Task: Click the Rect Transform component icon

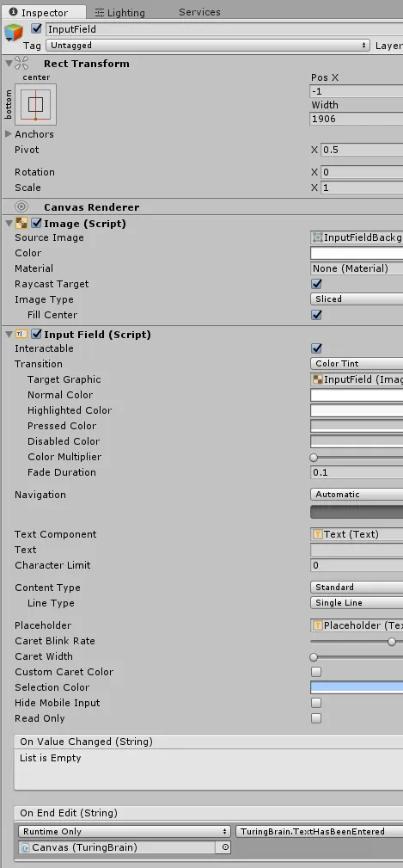Action: point(21,63)
